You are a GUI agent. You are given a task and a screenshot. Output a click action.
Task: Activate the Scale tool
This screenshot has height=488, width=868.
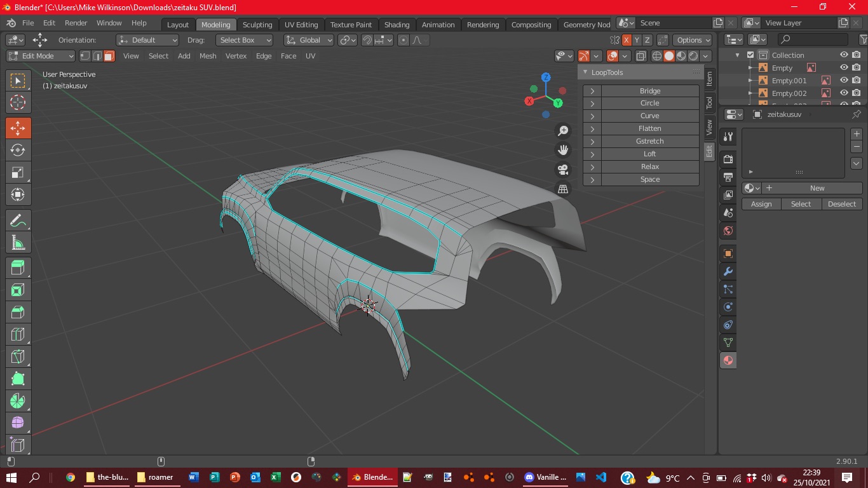(18, 173)
